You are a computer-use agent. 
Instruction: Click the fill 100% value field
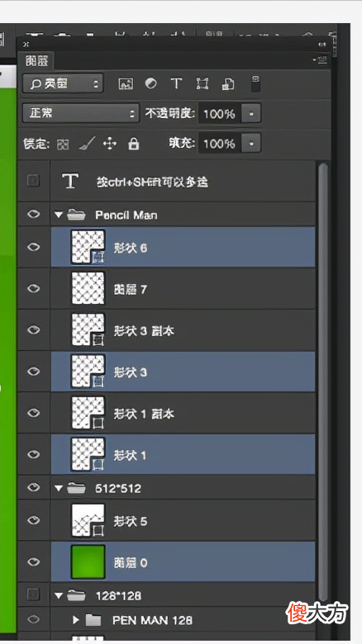coord(220,144)
